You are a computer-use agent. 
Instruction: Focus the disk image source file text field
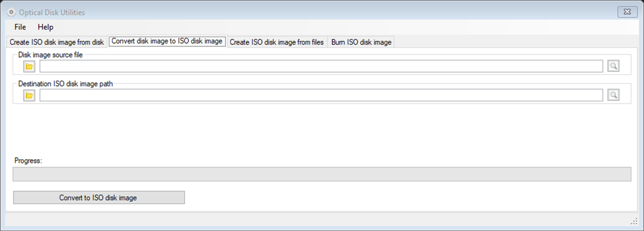321,66
